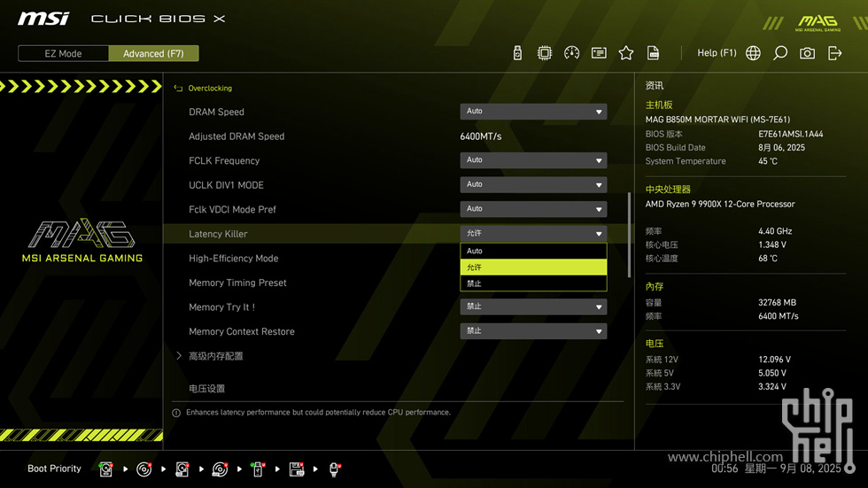Viewport: 868px width, 488px height.
Task: Click the MSI logo
Action: click(43, 19)
